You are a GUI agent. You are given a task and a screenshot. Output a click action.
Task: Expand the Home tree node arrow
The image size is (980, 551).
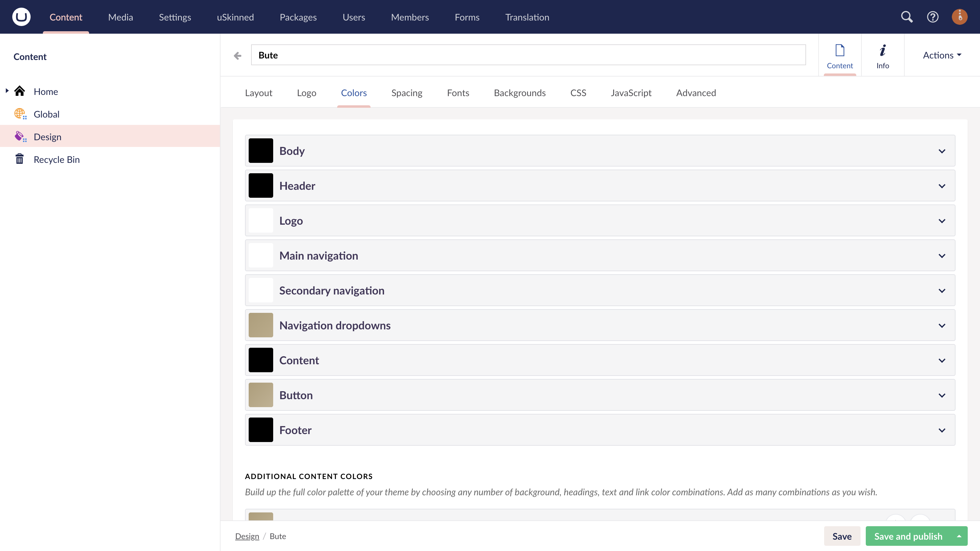pos(7,91)
